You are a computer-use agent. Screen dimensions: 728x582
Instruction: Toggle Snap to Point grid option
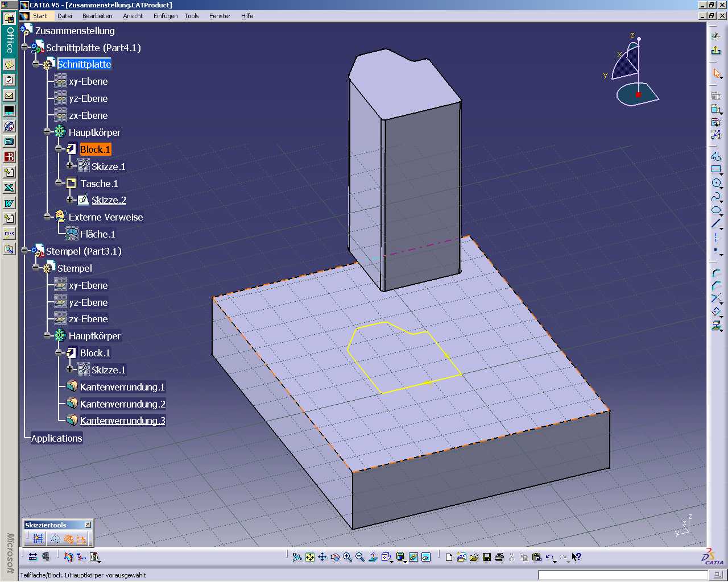point(38,538)
